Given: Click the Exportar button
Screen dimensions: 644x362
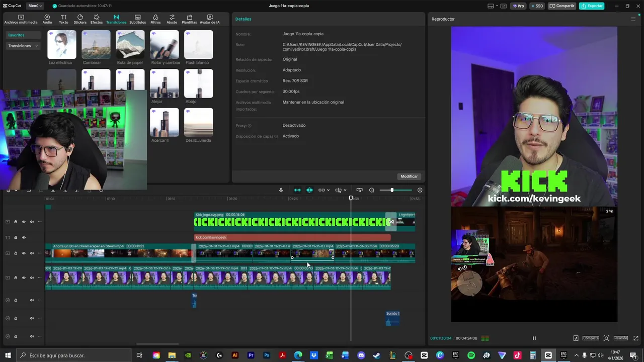Looking at the screenshot, I should (x=592, y=6).
